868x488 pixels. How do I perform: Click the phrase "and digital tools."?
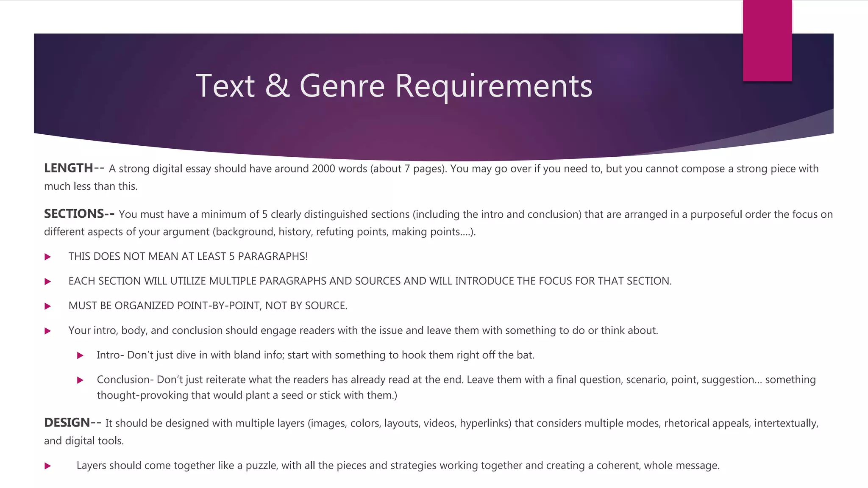tap(84, 441)
